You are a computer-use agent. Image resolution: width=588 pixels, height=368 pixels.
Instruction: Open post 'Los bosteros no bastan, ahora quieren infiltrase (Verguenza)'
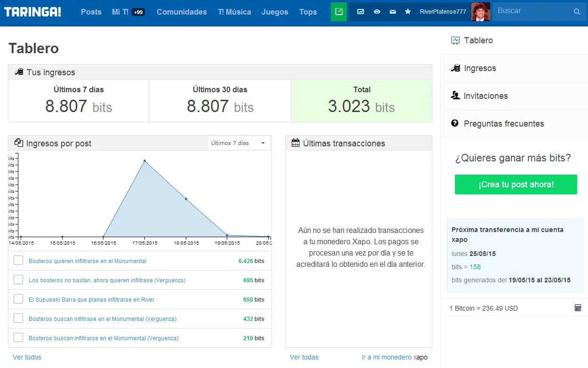(107, 280)
